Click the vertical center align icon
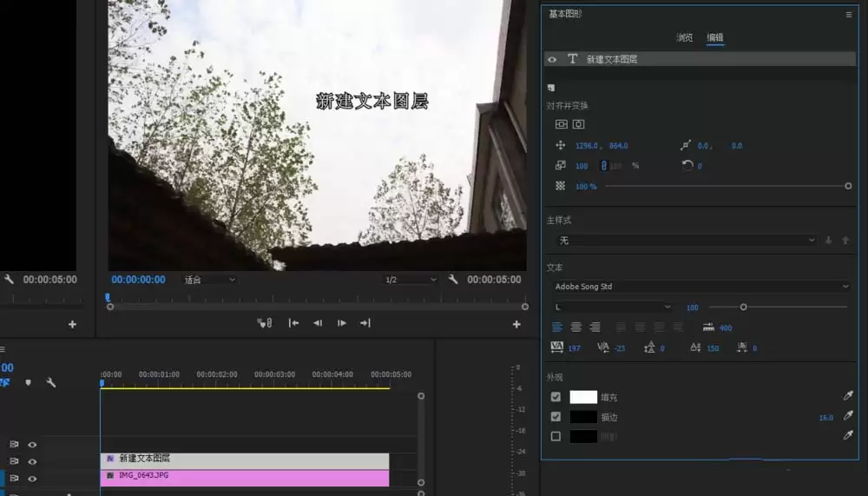 (x=561, y=125)
